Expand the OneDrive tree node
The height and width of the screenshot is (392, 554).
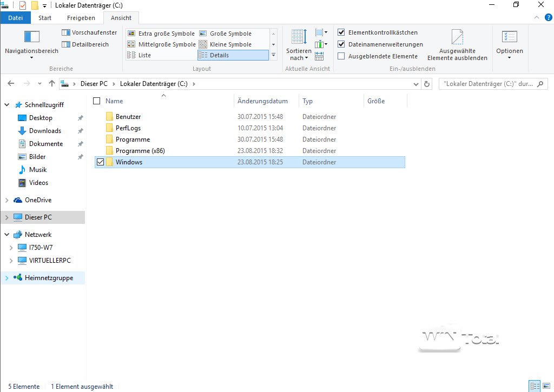[6, 200]
